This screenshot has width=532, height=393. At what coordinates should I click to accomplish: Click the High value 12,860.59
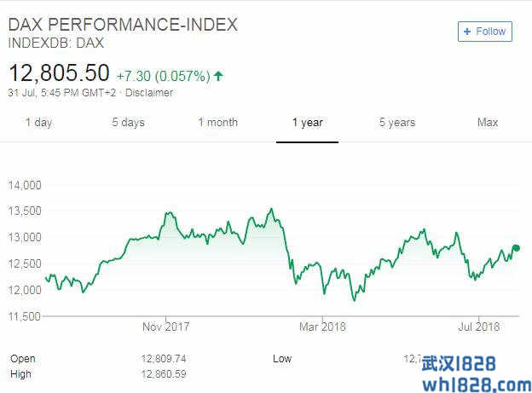(x=161, y=374)
